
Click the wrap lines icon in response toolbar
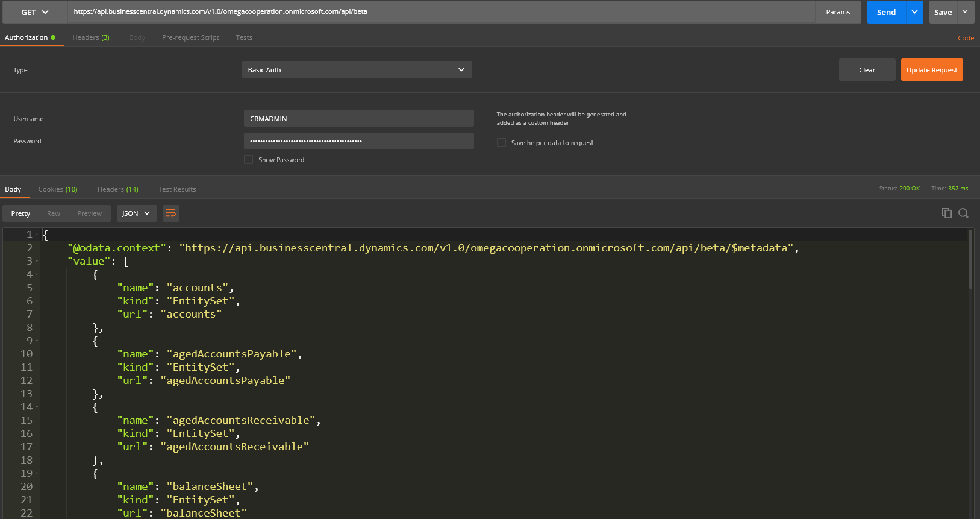(171, 213)
